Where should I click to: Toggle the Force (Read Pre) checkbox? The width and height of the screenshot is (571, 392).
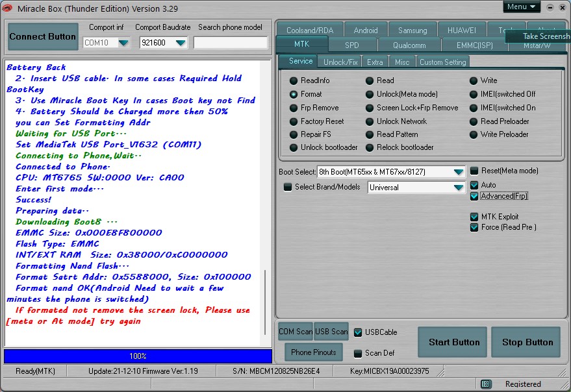(x=474, y=228)
